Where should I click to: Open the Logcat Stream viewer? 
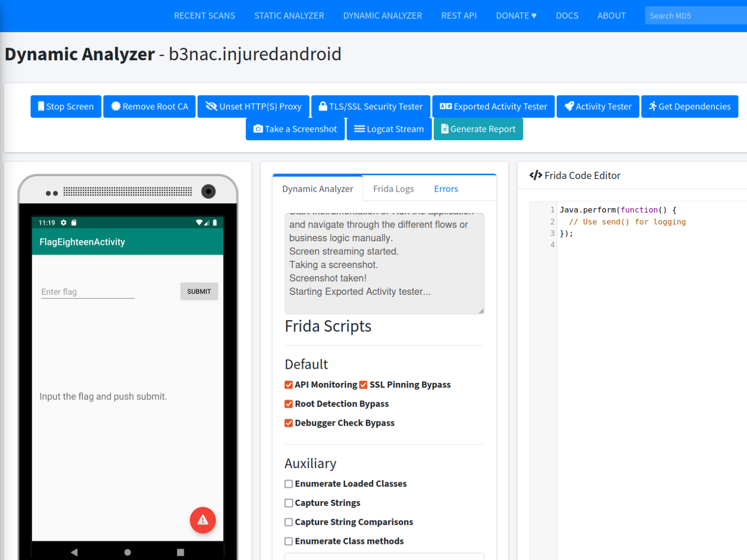pos(389,129)
